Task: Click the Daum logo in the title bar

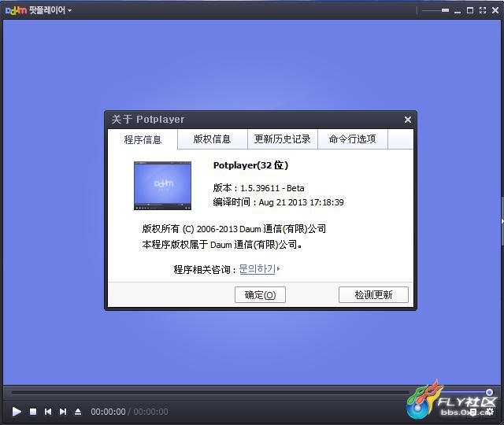Action: 16,10
